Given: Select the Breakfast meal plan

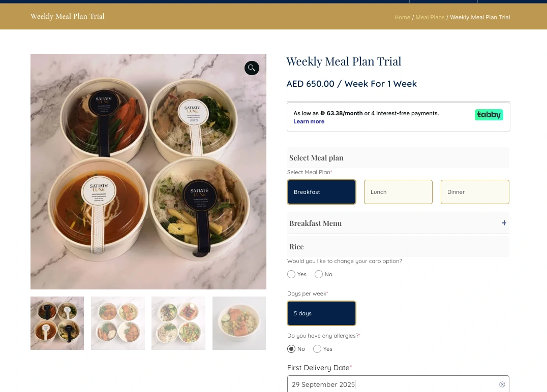Looking at the screenshot, I should coord(321,192).
